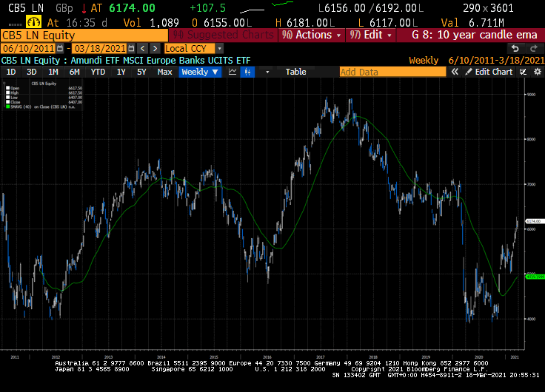Click the 2016 x-axis year label
Viewport: 545px width, 392px height.
pos(267,357)
